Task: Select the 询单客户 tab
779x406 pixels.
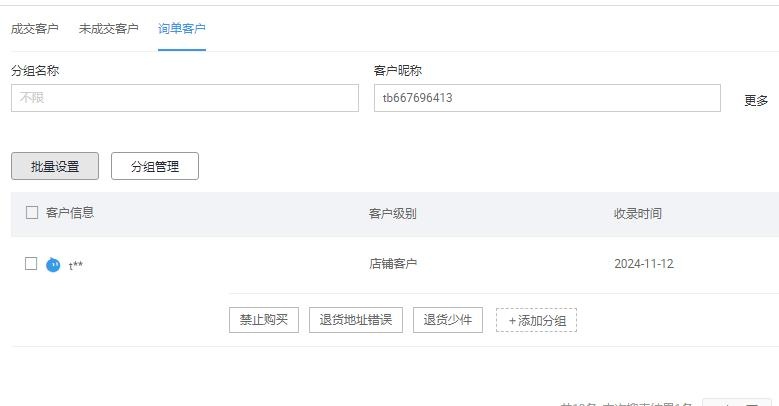Action: (x=182, y=29)
